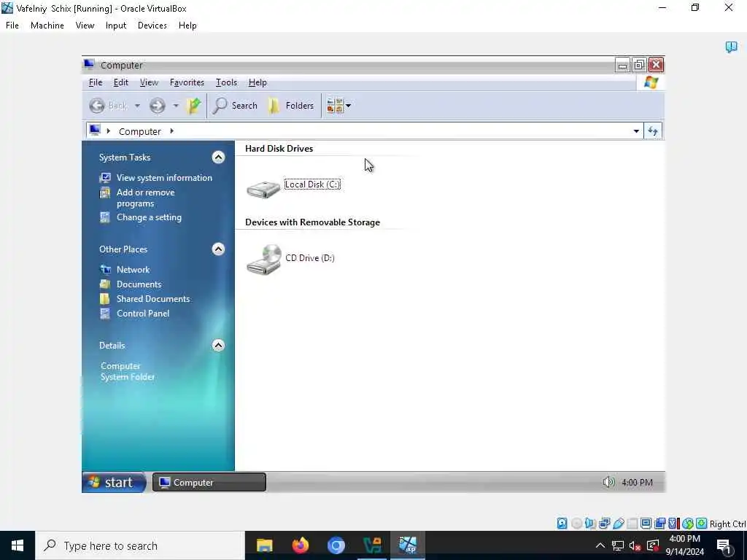
Task: Select the CD Drive (D:) icon
Action: click(264, 260)
